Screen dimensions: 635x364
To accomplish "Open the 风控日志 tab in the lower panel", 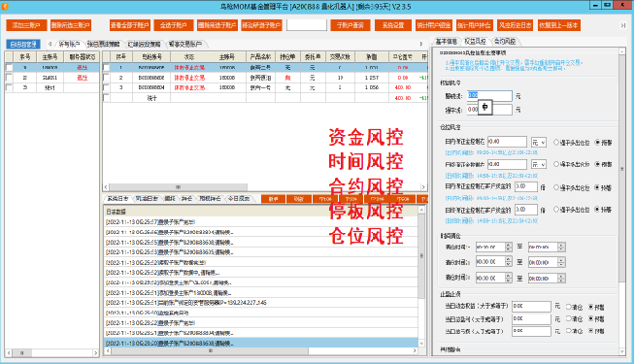I will pos(147,199).
